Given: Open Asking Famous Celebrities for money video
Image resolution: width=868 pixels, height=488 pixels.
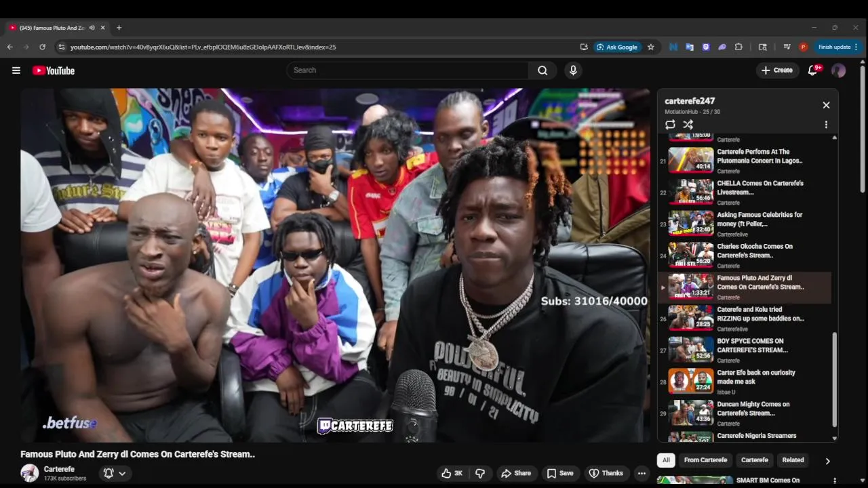Looking at the screenshot, I should [744, 224].
